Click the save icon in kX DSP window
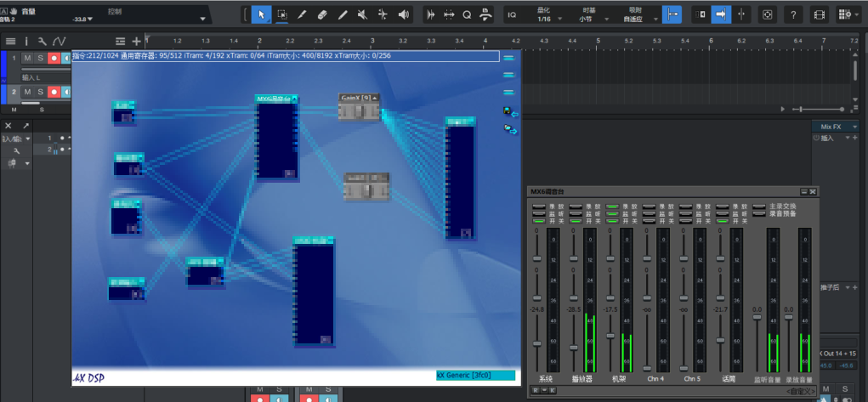This screenshot has height=402, width=868. (x=508, y=111)
